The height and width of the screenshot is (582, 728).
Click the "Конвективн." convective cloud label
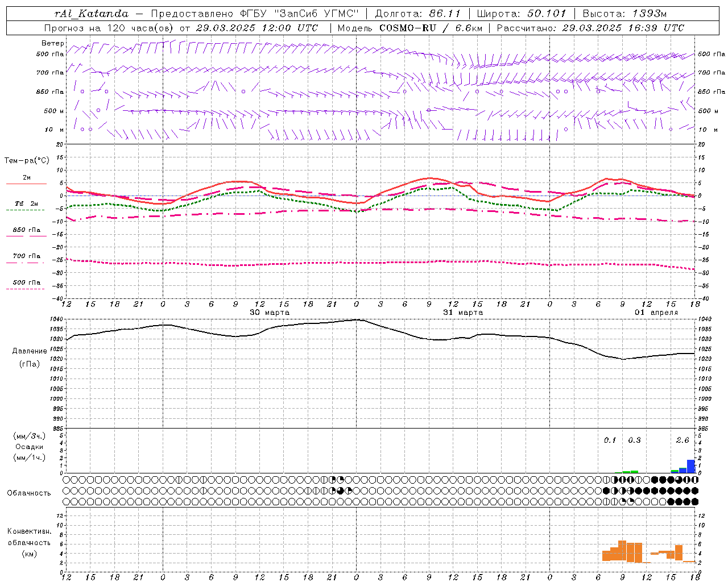point(30,531)
